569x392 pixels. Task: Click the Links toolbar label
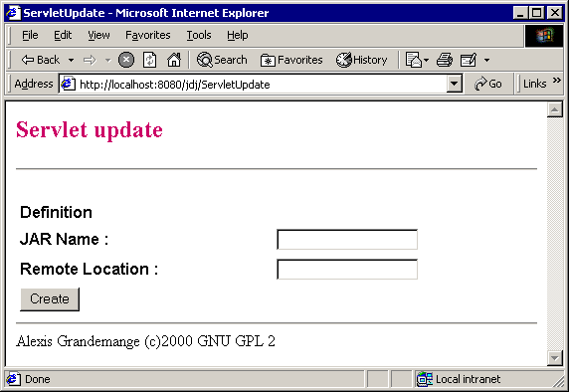coord(534,84)
